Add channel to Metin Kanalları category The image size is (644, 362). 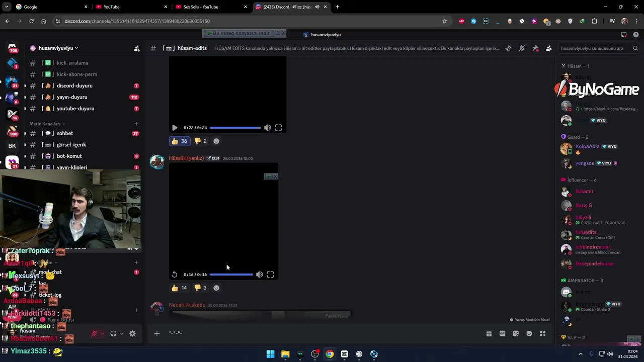[x=136, y=124]
